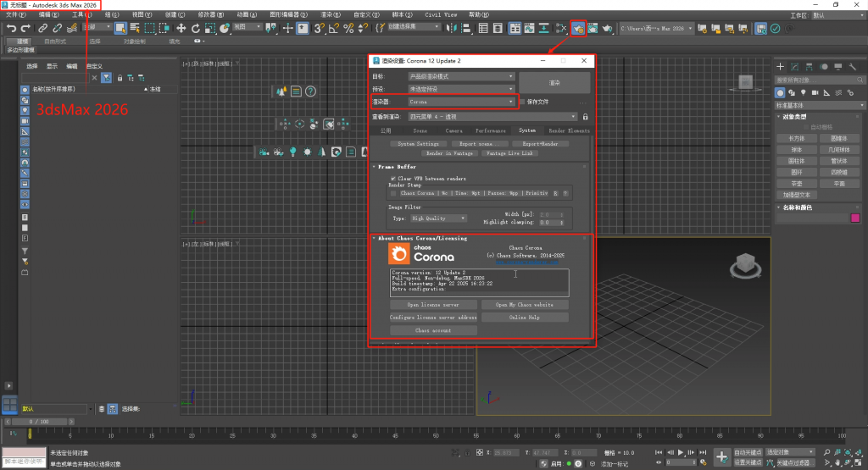The width and height of the screenshot is (868, 470).
Task: Click the Undo arrow in main toolbar
Action: pyautogui.click(x=11, y=28)
